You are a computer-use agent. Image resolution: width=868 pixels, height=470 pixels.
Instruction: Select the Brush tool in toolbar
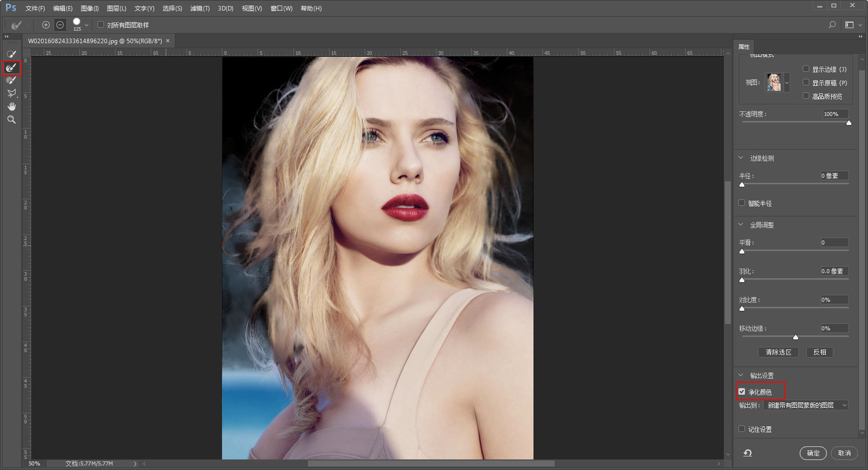click(x=11, y=80)
